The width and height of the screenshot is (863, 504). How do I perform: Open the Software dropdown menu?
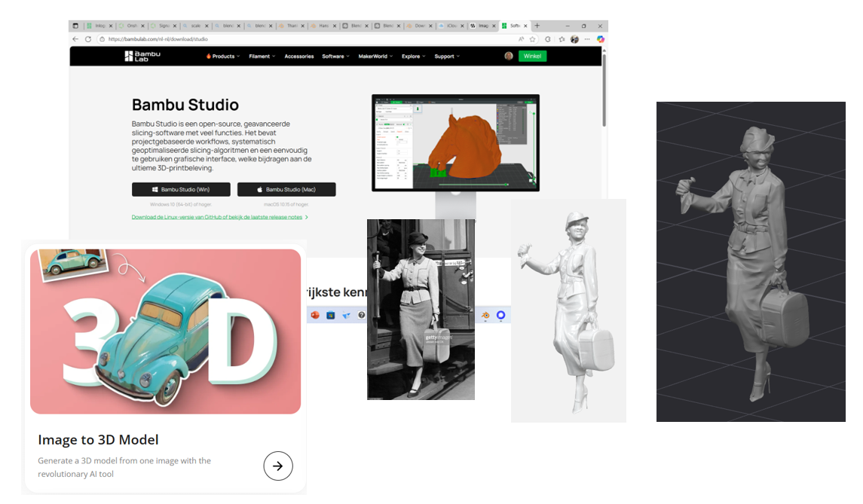coord(335,57)
